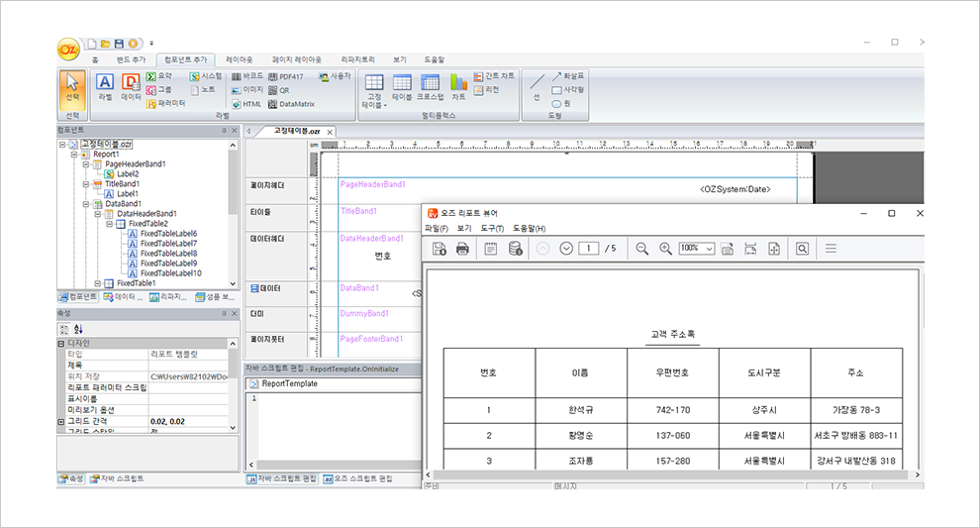Viewport: 980px width, 528px height.
Task: Insert a 차트 chart component
Action: (x=458, y=87)
